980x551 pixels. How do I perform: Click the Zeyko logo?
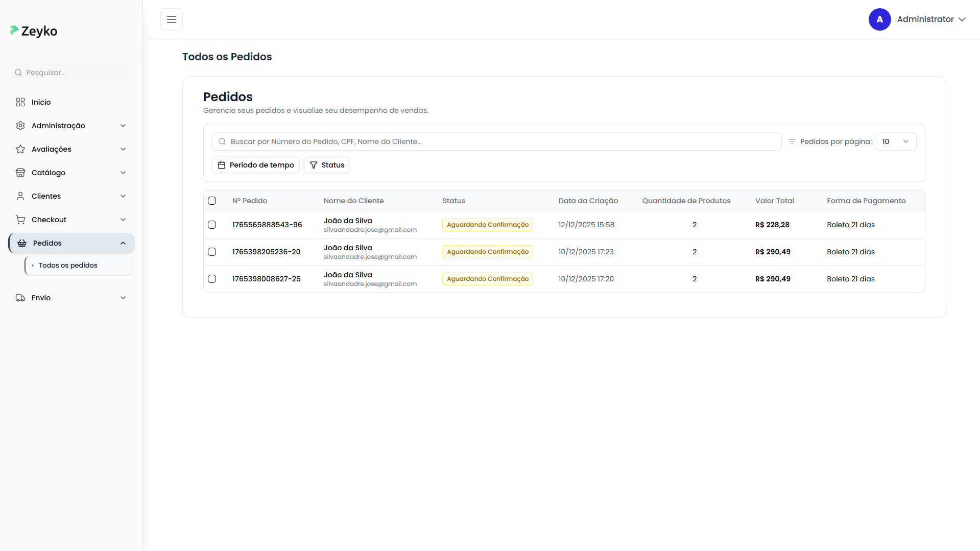pyautogui.click(x=34, y=31)
